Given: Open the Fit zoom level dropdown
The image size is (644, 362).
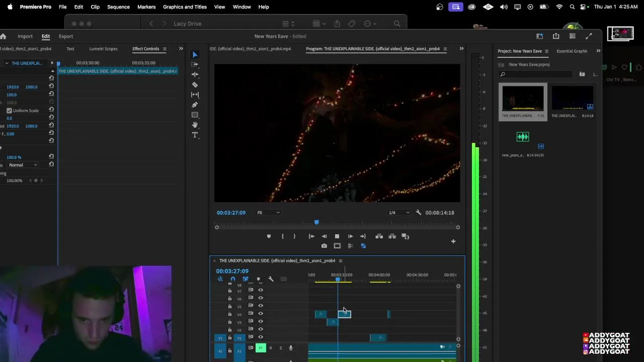Looking at the screenshot, I should (268, 213).
